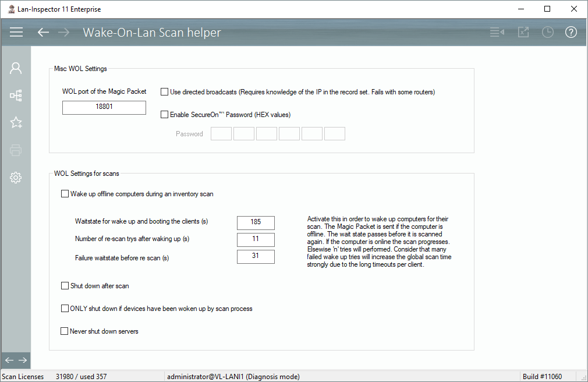Focus the Failure waitstate field showing 31
The image size is (588, 382).
[256, 256]
